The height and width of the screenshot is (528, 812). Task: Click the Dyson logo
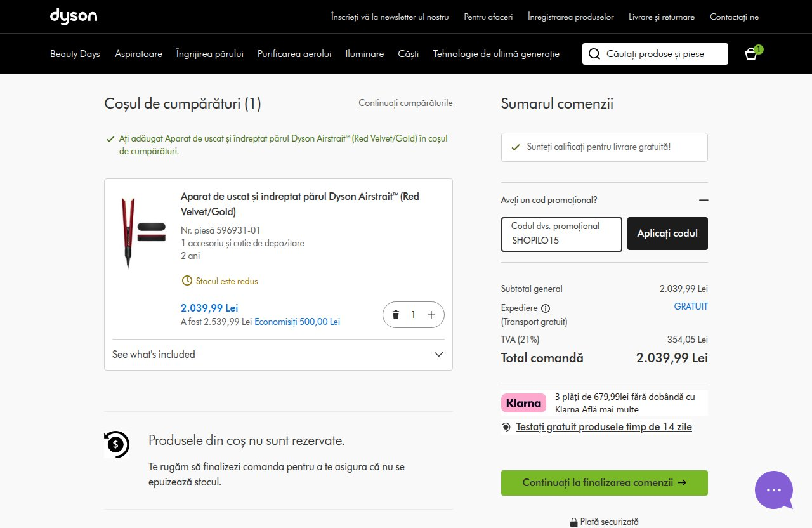pyautogui.click(x=74, y=16)
